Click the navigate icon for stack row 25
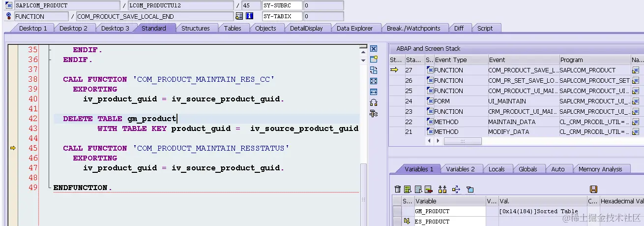Screen dimensions: 644x226 [x=635, y=91]
